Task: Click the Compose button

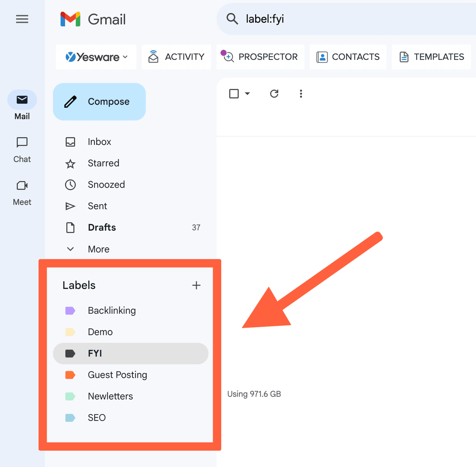Action: tap(99, 101)
